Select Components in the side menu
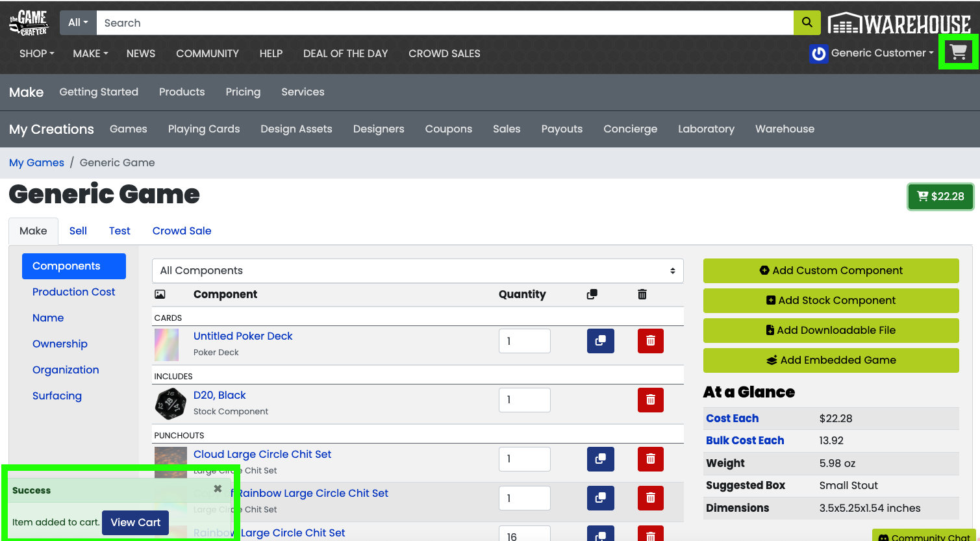 (x=74, y=266)
